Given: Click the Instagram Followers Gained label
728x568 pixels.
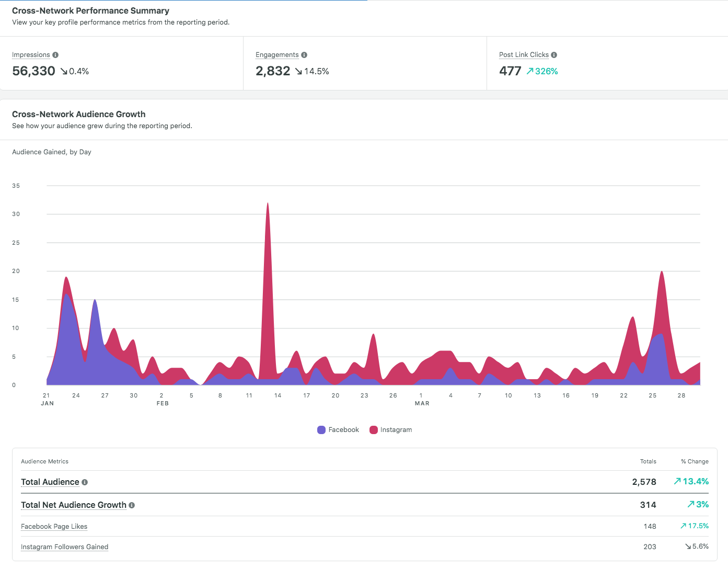Looking at the screenshot, I should pos(64,547).
